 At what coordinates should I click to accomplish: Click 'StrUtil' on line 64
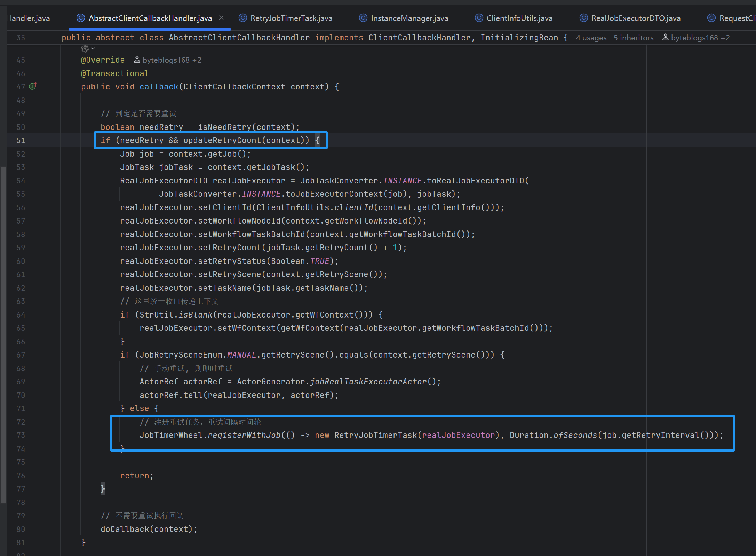click(x=156, y=315)
